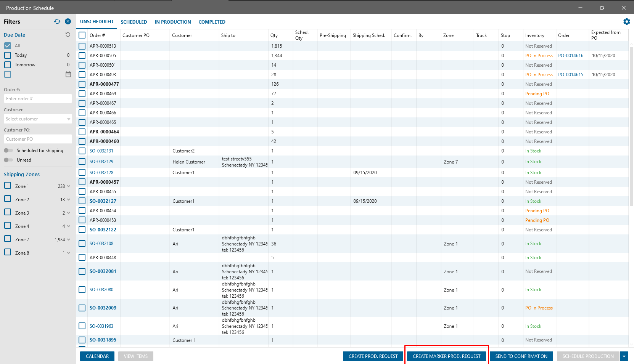The height and width of the screenshot is (364, 634).
Task: Expand the Zone 1 chevron
Action: point(69,186)
